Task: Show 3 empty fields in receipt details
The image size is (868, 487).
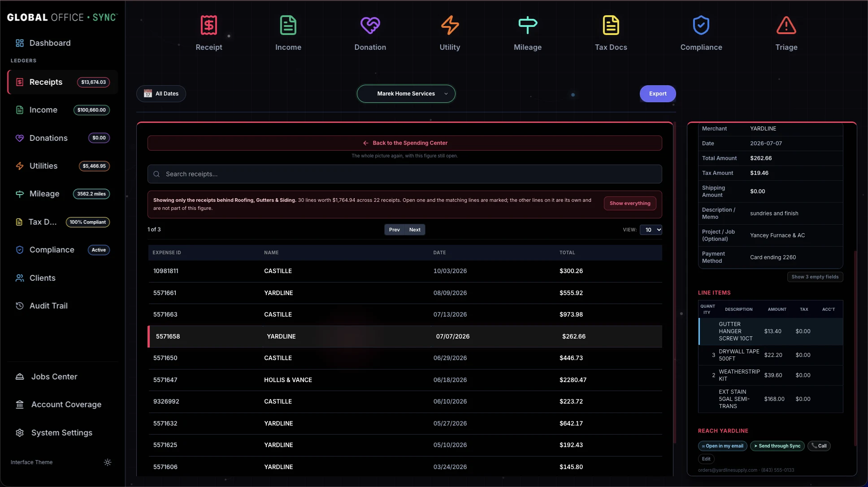Action: coord(815,277)
